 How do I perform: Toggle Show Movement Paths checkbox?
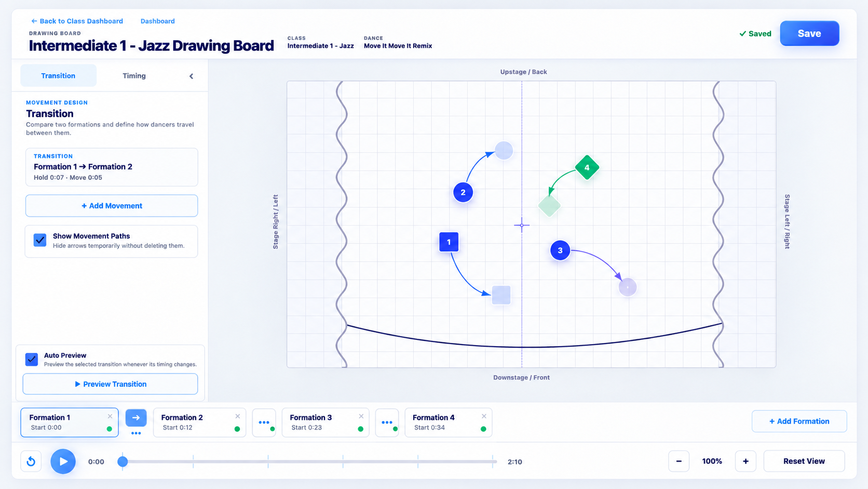(40, 240)
